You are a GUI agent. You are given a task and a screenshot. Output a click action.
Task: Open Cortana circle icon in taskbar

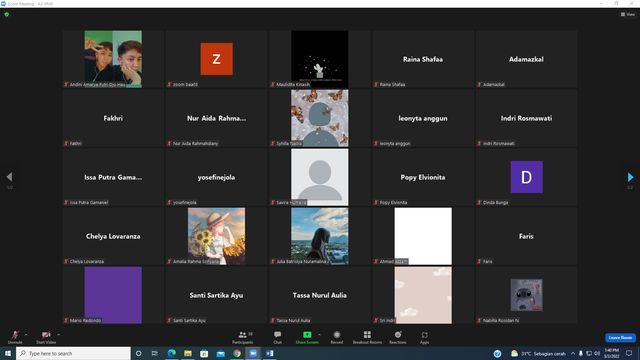click(138, 353)
